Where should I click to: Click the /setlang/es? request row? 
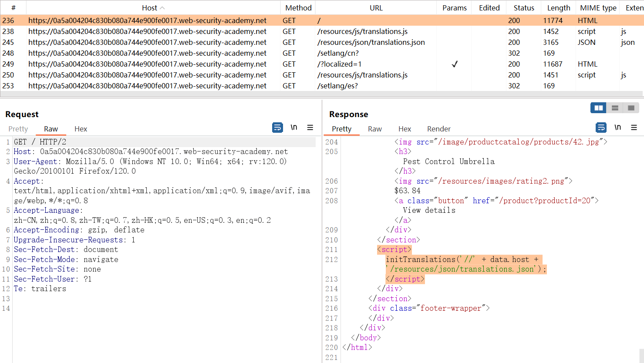(x=174, y=86)
